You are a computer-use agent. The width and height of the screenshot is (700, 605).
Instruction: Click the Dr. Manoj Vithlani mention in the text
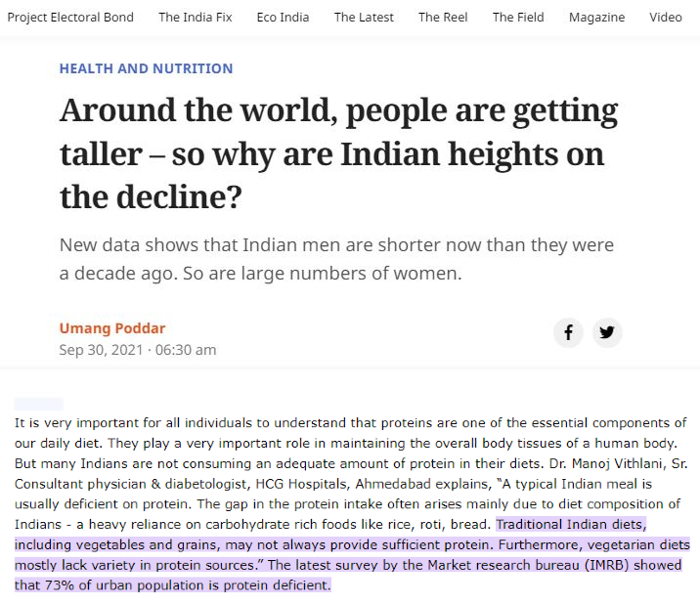click(x=607, y=463)
